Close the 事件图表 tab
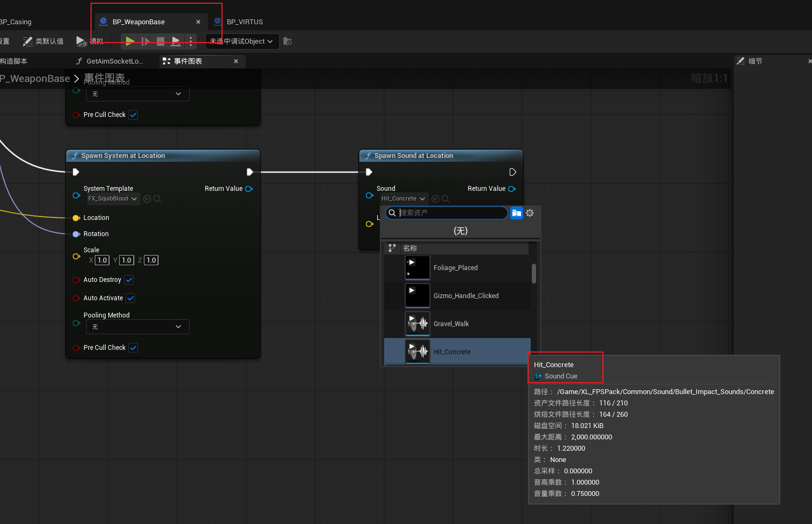This screenshot has width=812, height=524. point(236,61)
